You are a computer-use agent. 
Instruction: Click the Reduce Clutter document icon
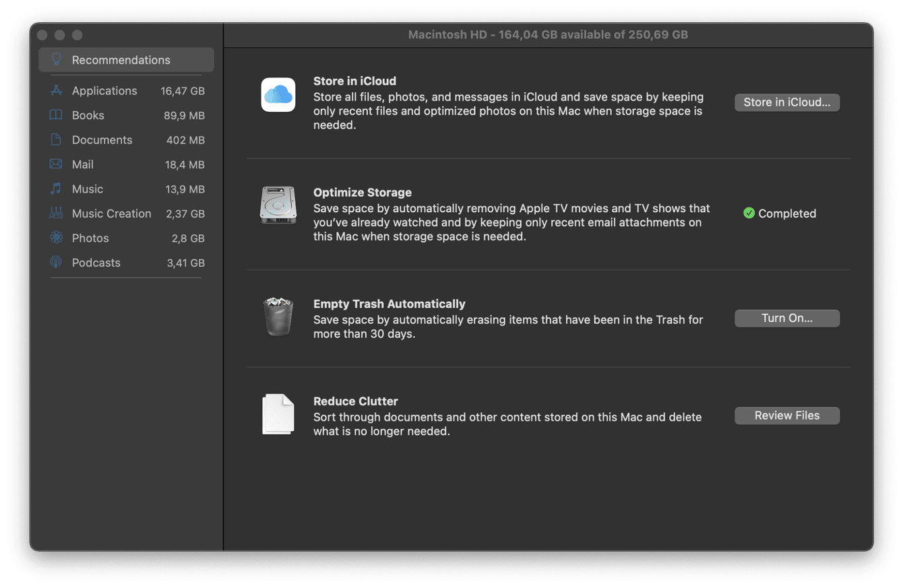click(278, 414)
